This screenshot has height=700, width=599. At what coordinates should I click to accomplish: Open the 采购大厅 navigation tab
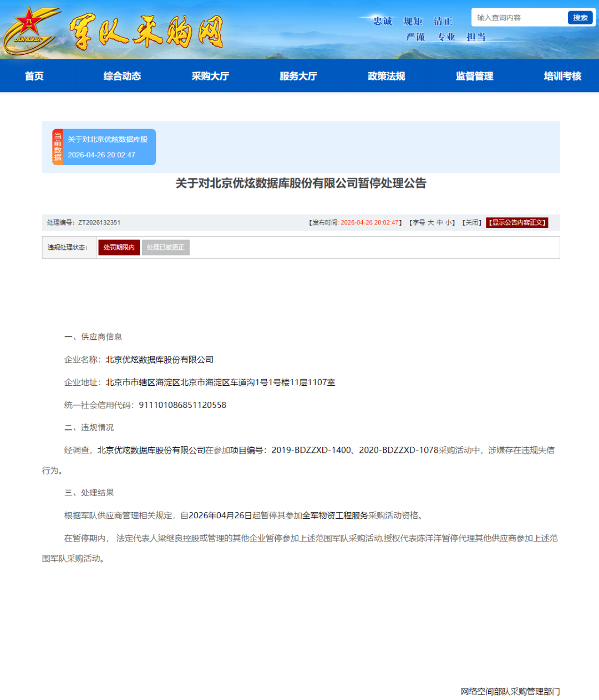click(210, 76)
